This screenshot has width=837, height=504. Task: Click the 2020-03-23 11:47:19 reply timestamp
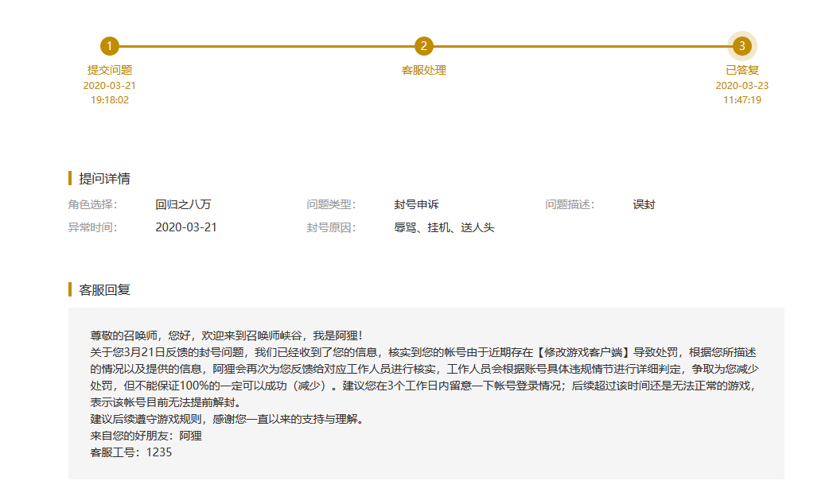(x=742, y=93)
